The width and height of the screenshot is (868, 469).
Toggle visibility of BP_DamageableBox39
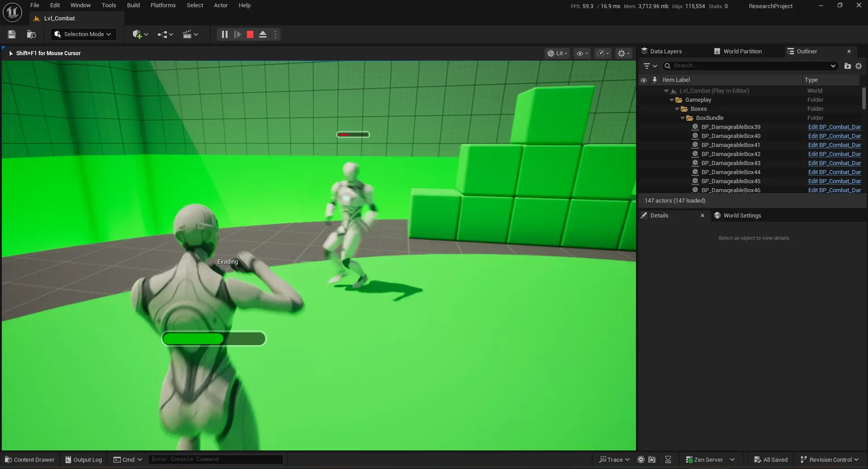pyautogui.click(x=644, y=127)
